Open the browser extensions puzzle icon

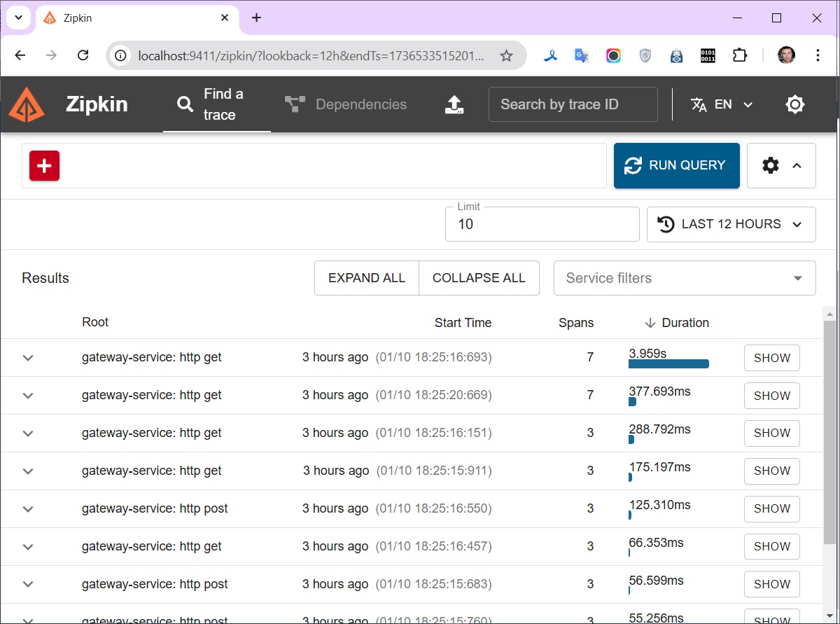739,56
